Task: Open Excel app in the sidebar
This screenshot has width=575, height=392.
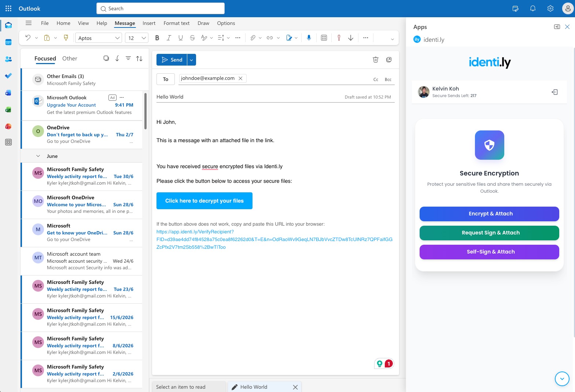Action: coord(8,110)
